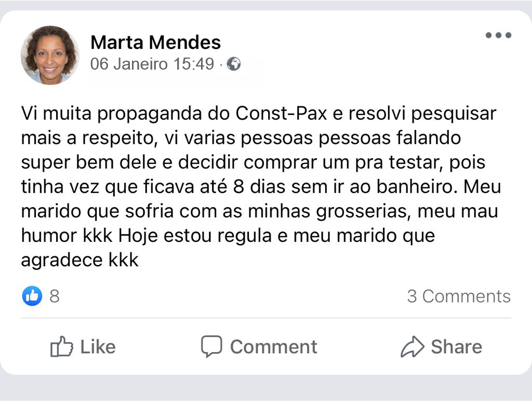Image resolution: width=532 pixels, height=401 pixels.
Task: Click the blue thumbs-up reaction badge
Action: (32, 296)
